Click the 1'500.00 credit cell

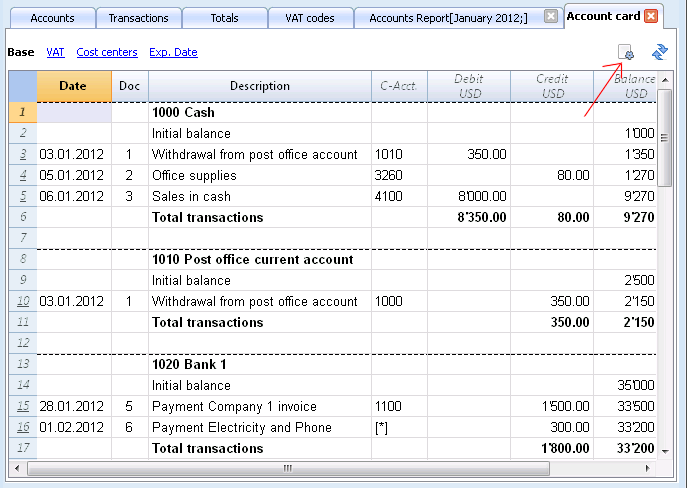[552, 407]
